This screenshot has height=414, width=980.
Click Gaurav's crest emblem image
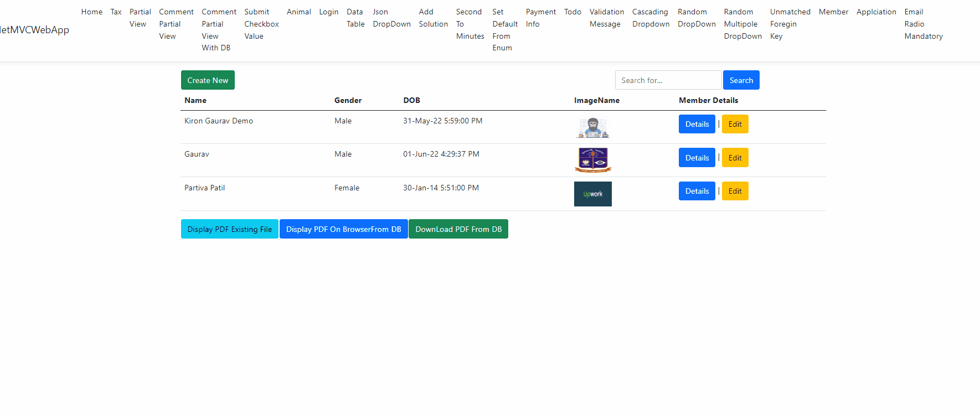point(592,161)
